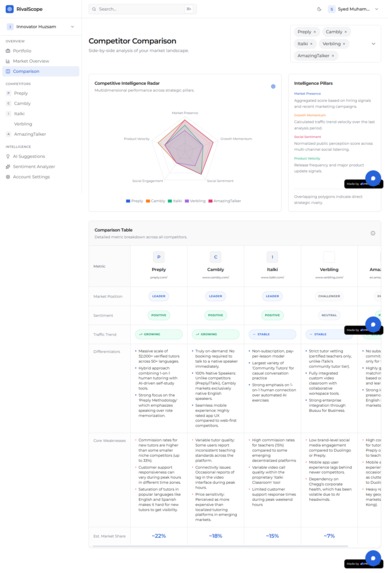Screen dimensions: 388x573
Task: Click the Market Overview chart icon
Action: click(8, 61)
